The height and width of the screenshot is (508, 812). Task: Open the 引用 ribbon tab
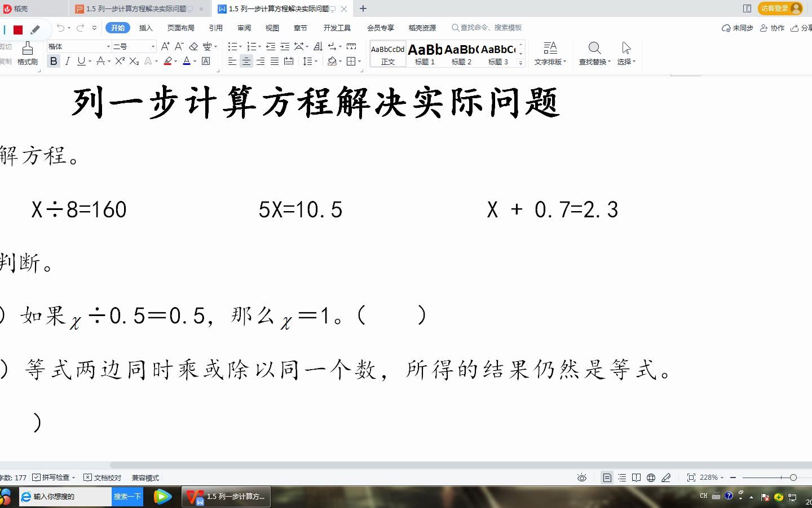click(215, 28)
